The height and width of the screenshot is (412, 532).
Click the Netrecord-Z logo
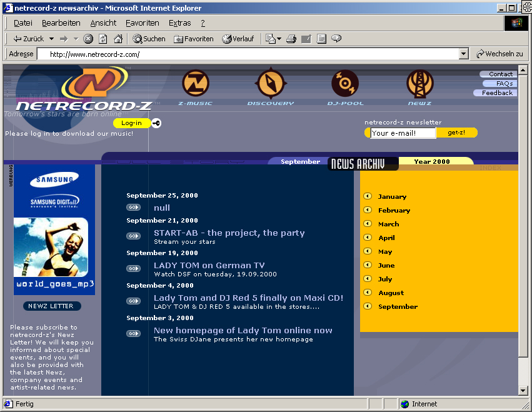pyautogui.click(x=83, y=90)
